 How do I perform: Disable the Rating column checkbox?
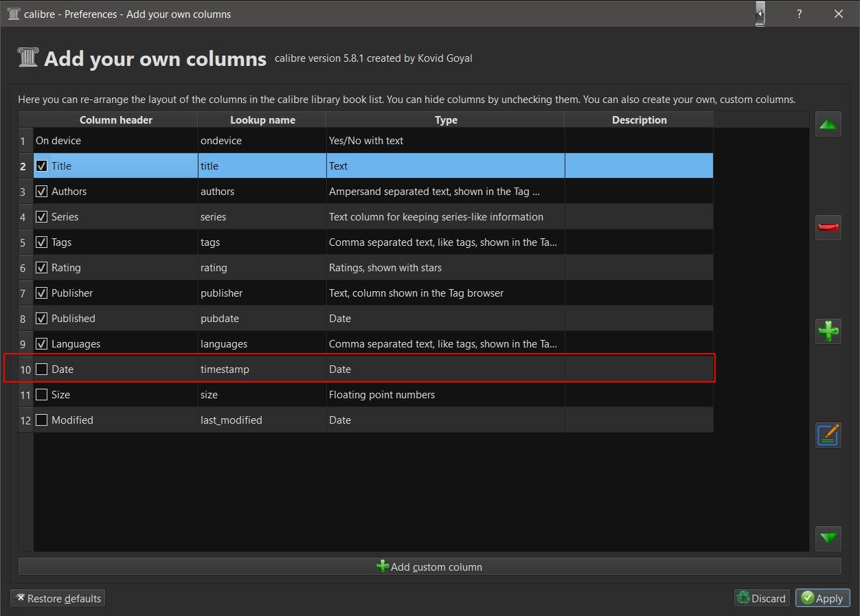pyautogui.click(x=42, y=268)
